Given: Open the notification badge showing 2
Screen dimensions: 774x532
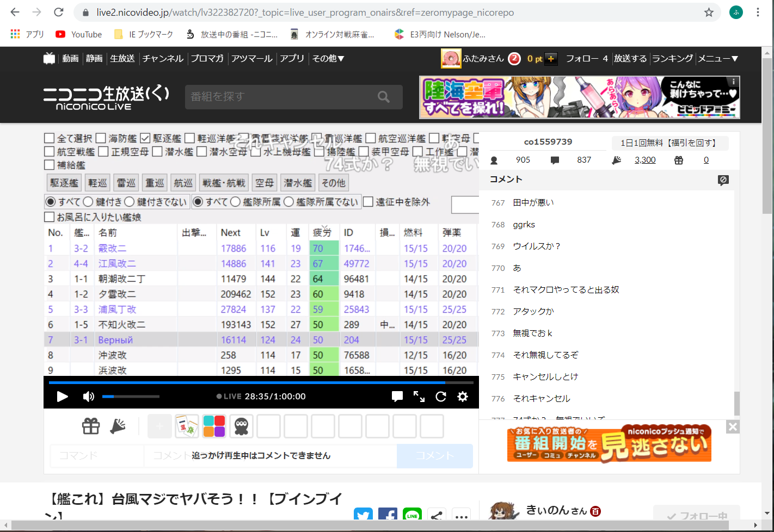Looking at the screenshot, I should (514, 58).
